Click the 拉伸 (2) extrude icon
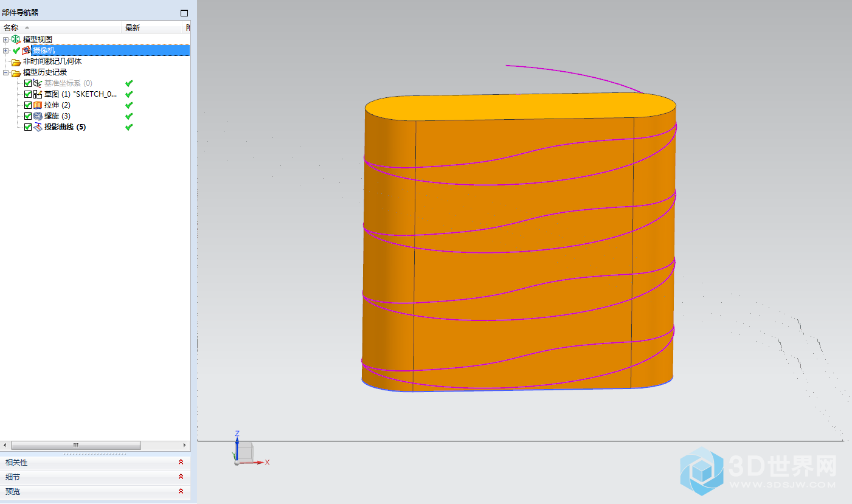This screenshot has height=504, width=852. [38, 105]
